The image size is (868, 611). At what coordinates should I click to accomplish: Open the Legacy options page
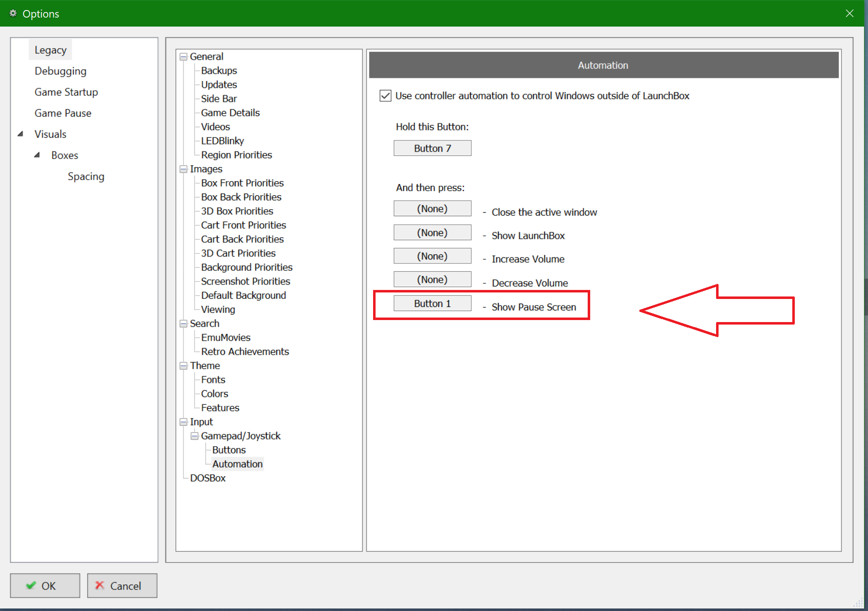[x=50, y=50]
